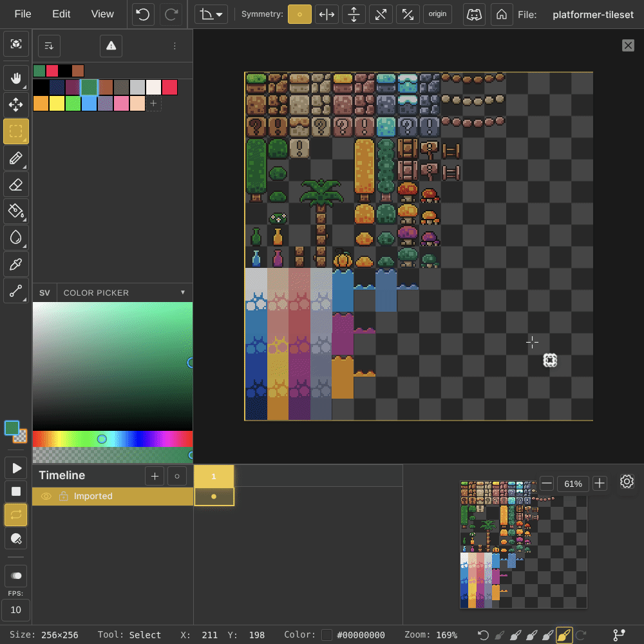Add a new layer with plus button
Image resolution: width=644 pixels, height=644 pixels.
155,476
